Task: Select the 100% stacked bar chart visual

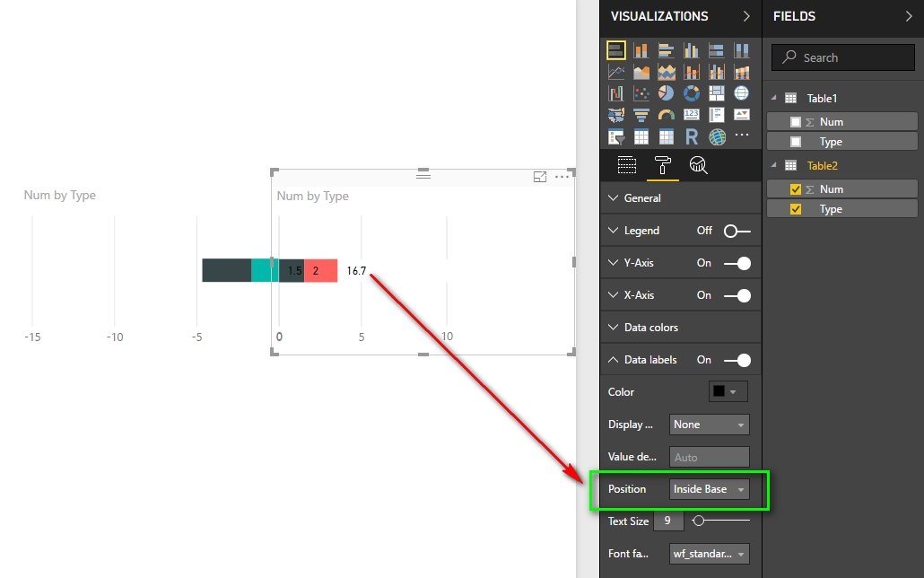Action: pos(717,50)
